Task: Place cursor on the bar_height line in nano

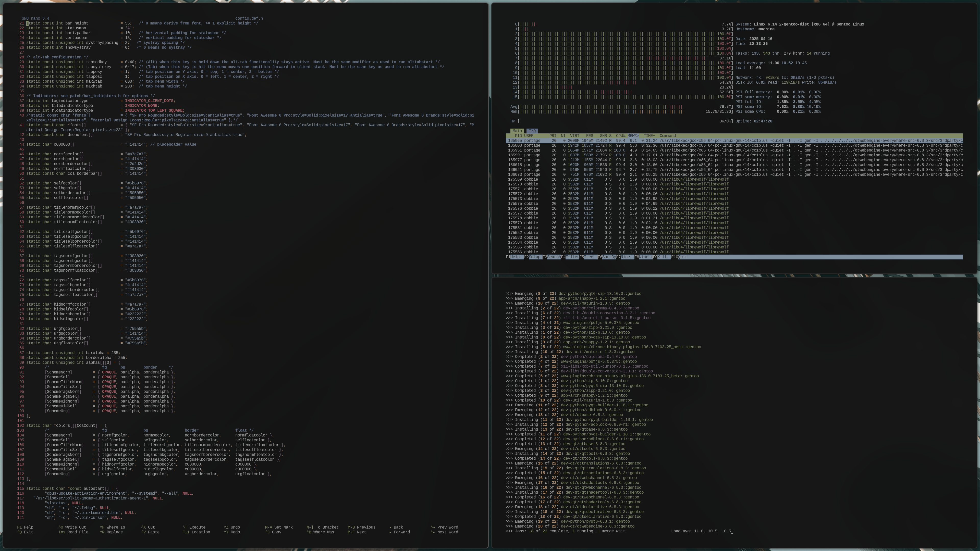Action: click(142, 23)
